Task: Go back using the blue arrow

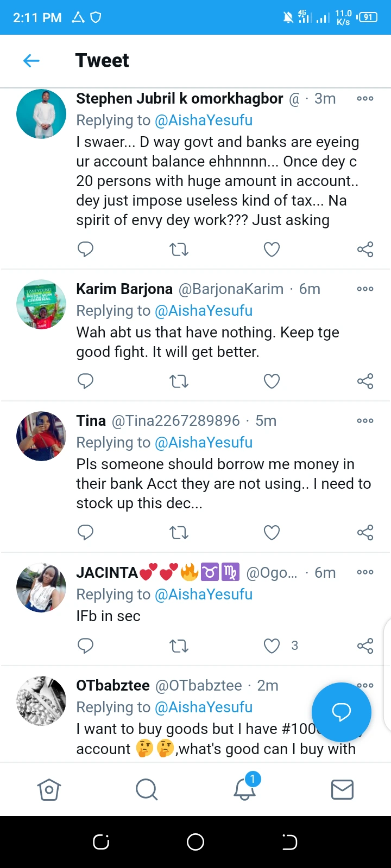Action: pyautogui.click(x=31, y=61)
